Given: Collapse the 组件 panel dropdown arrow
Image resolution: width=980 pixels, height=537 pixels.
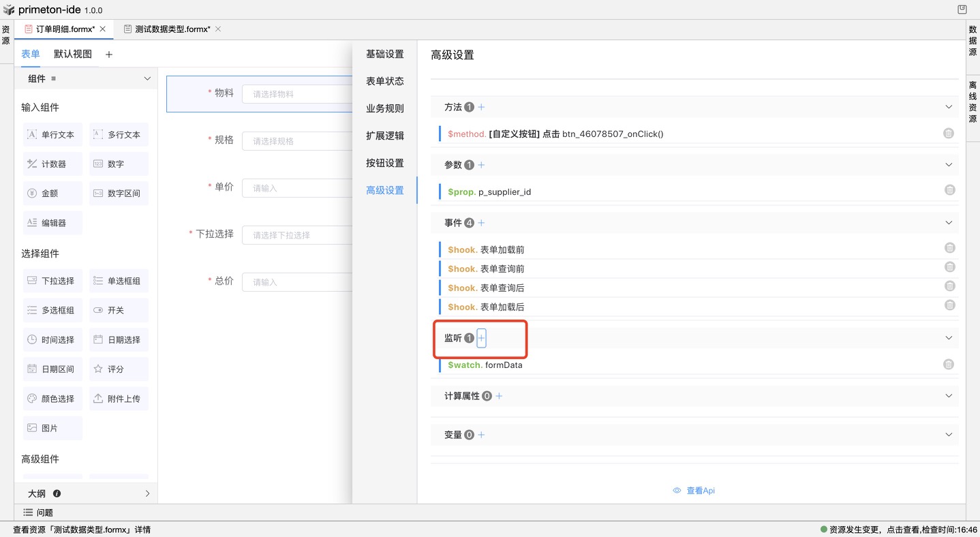Looking at the screenshot, I should coord(147,79).
